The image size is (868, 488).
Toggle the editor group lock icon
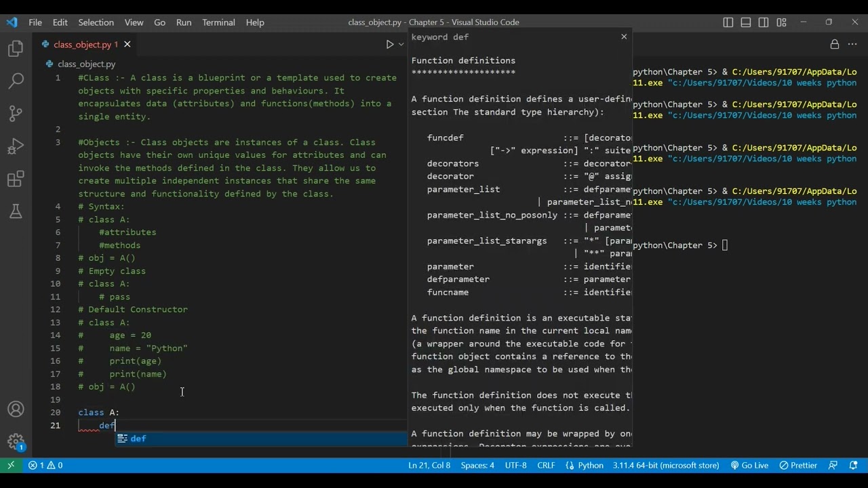[835, 45]
